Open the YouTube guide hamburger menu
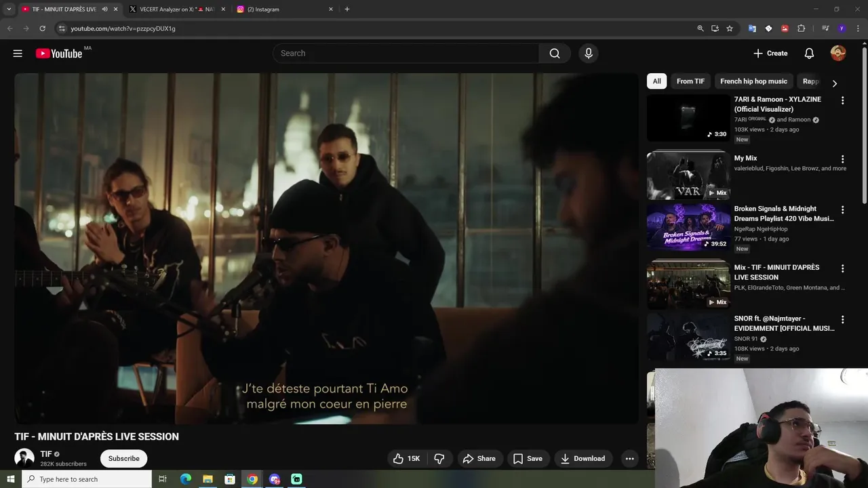The image size is (868, 488). [18, 54]
